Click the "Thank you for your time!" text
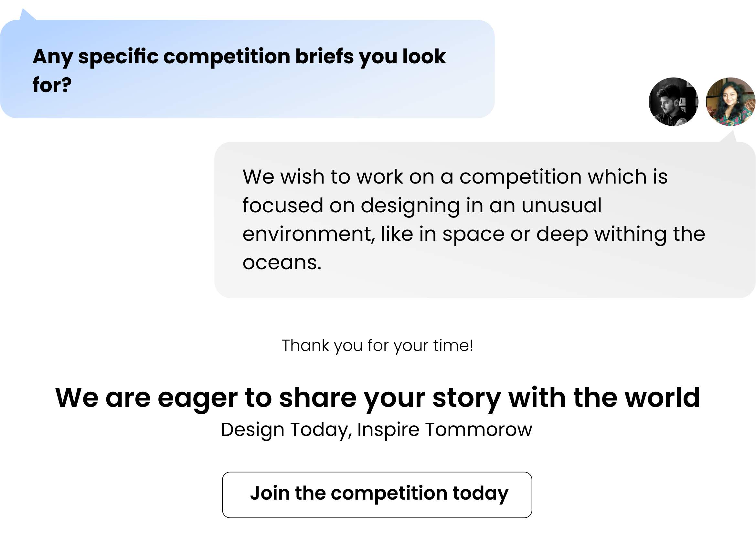 pyautogui.click(x=377, y=345)
